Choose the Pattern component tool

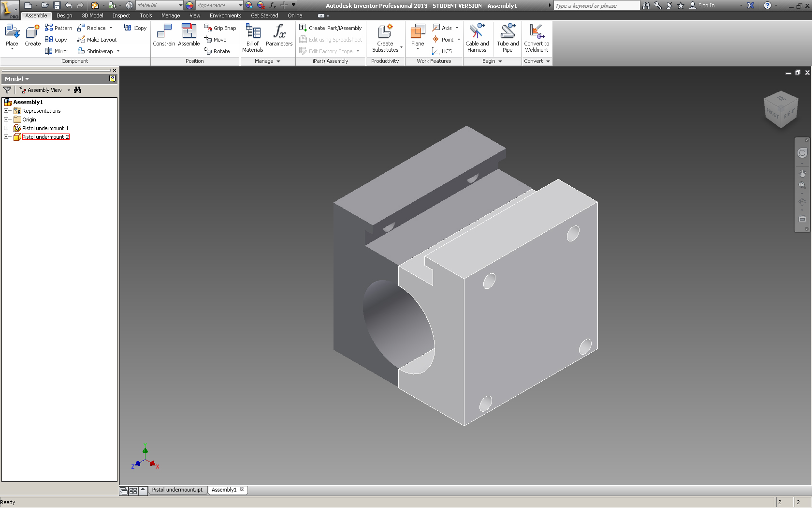pos(58,28)
